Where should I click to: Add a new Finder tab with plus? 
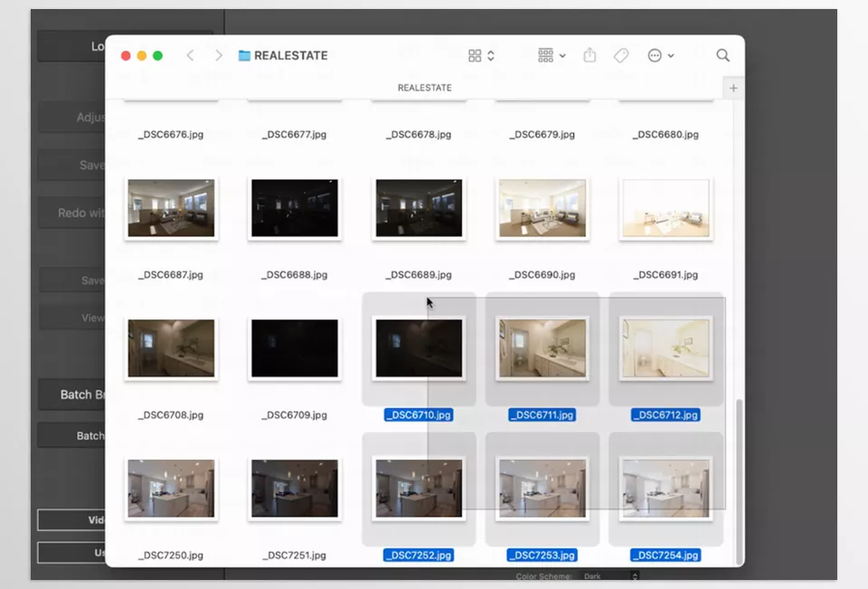[733, 88]
